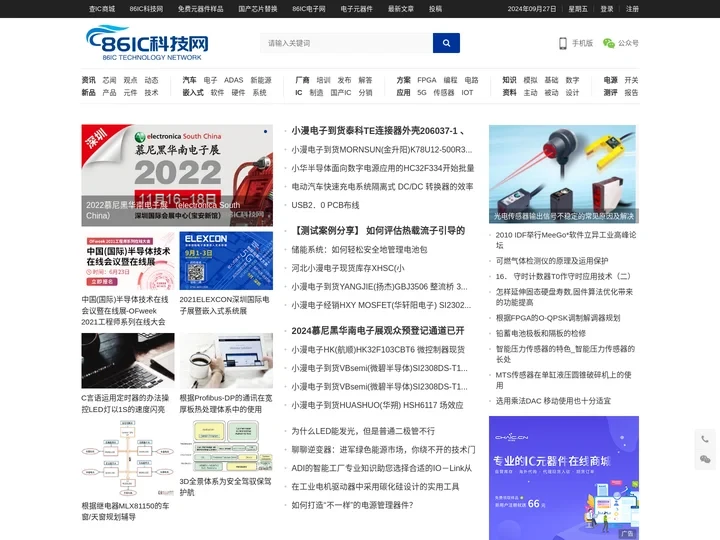Open the 3D全景体系 block diagram thumbnail
Screen dimensions: 720x540
[226, 446]
